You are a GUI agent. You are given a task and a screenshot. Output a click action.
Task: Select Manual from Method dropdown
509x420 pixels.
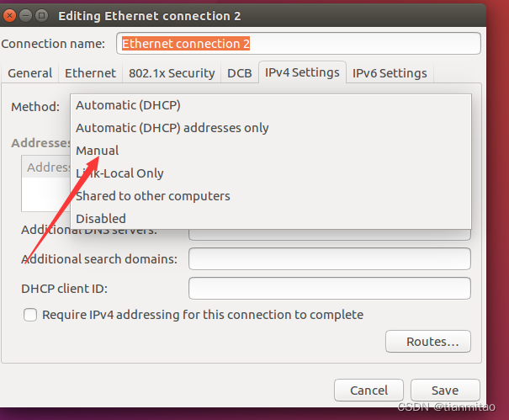click(x=98, y=151)
